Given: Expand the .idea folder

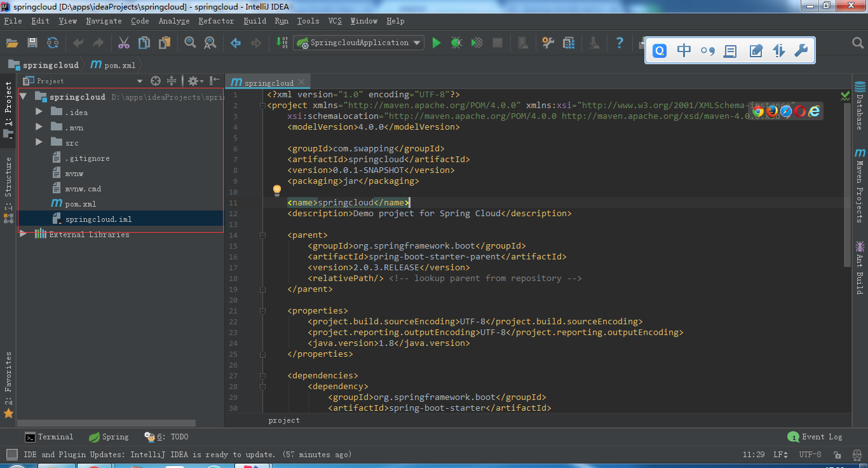Looking at the screenshot, I should [39, 112].
